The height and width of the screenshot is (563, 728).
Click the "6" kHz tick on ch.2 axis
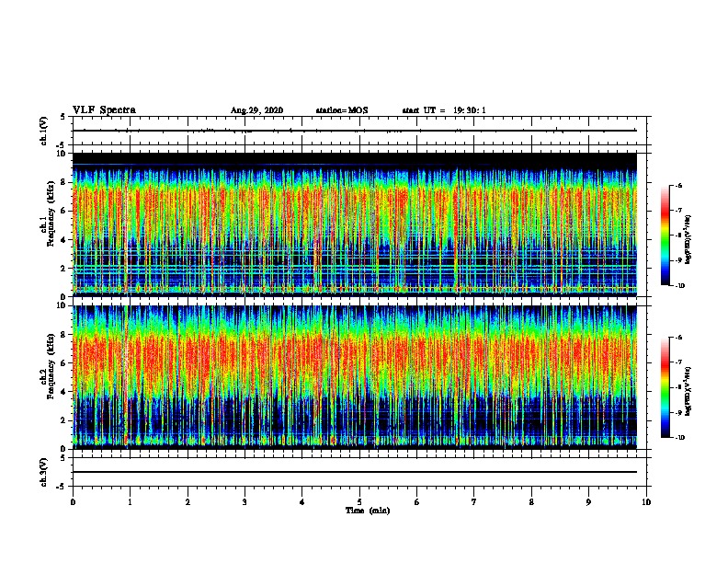coord(65,363)
